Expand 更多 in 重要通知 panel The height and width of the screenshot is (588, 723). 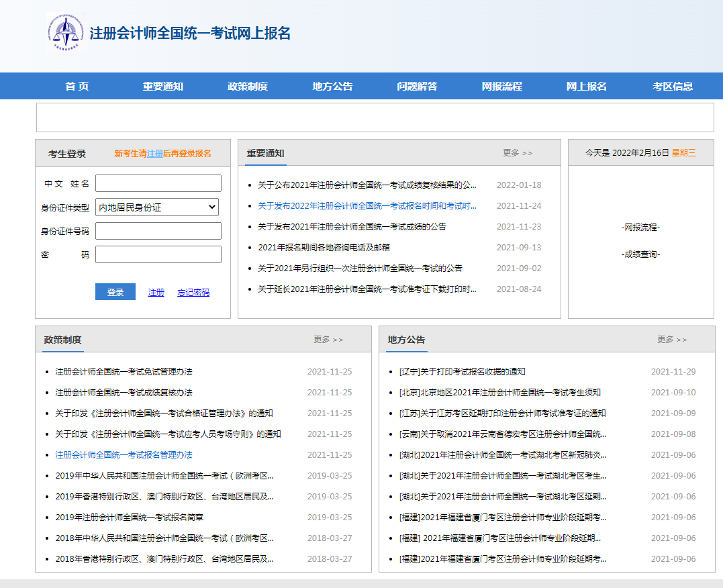(x=517, y=153)
